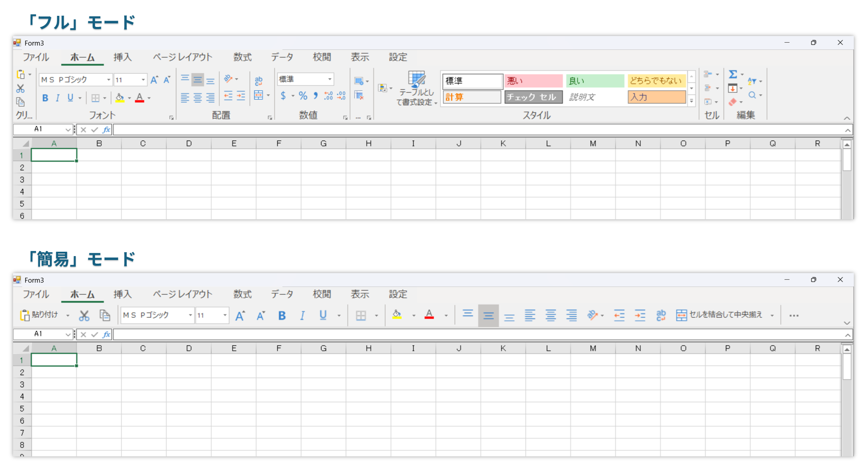
Task: Switch to 設定 tab in simple mode window
Action: 398,294
